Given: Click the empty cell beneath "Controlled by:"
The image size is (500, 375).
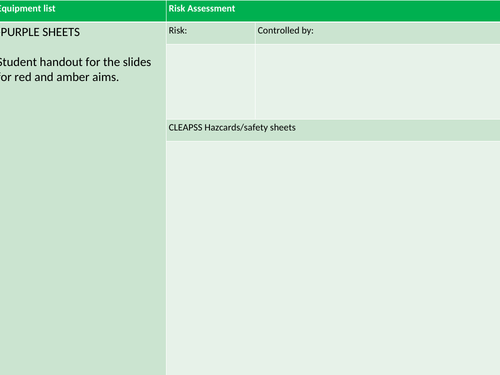Looking at the screenshot, I should [x=378, y=82].
